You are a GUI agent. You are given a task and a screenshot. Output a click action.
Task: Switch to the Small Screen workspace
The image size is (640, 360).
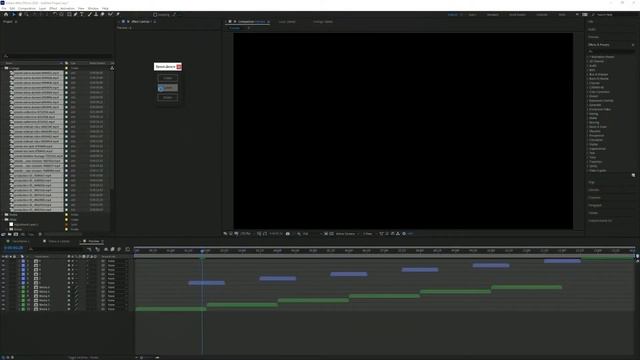(x=517, y=15)
